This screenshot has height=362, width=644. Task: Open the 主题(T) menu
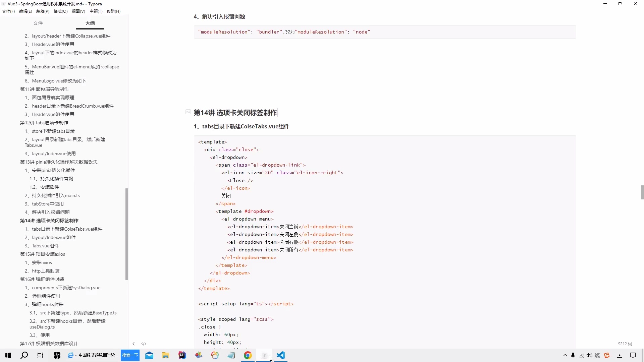click(96, 11)
